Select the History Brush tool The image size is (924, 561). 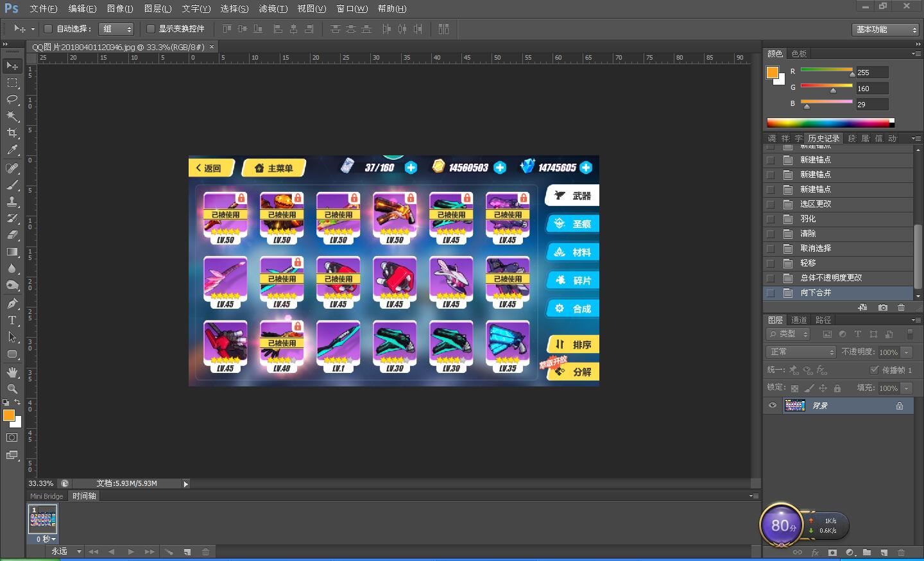tap(12, 218)
